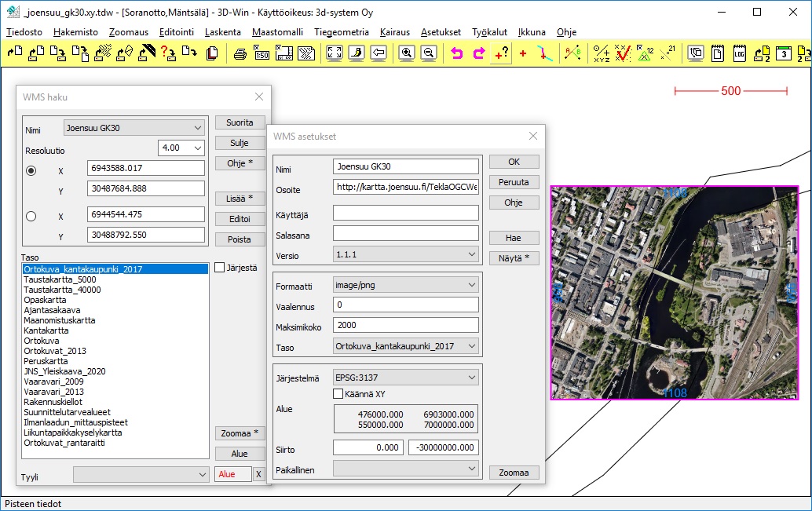The height and width of the screenshot is (511, 812).
Task: Open the Resoluutio dropdown showing 4.00
Action: 181,148
